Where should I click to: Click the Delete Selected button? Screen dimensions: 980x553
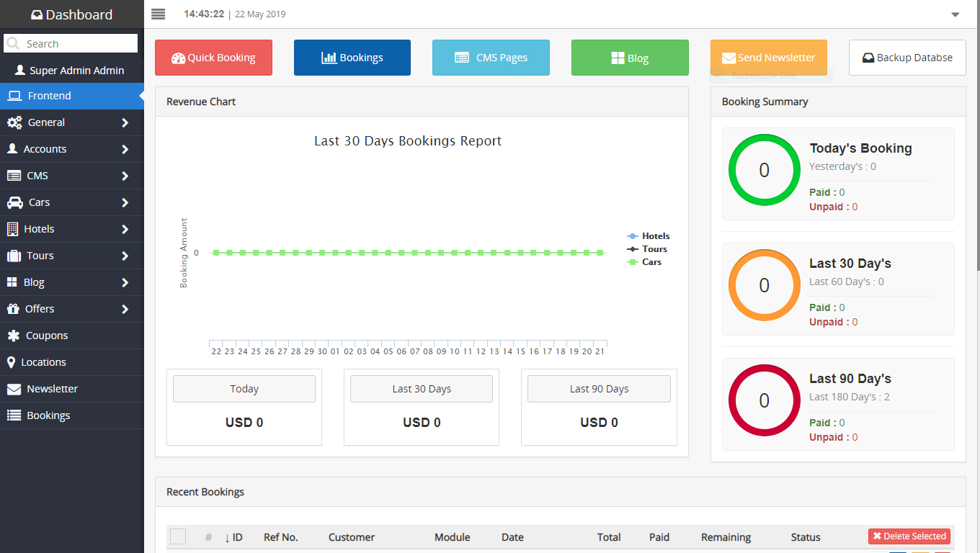[x=909, y=536]
